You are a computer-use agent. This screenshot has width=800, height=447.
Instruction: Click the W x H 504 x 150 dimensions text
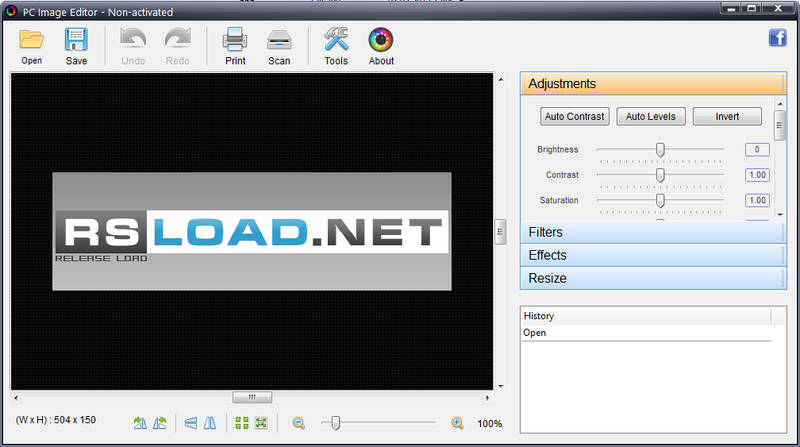tap(56, 420)
